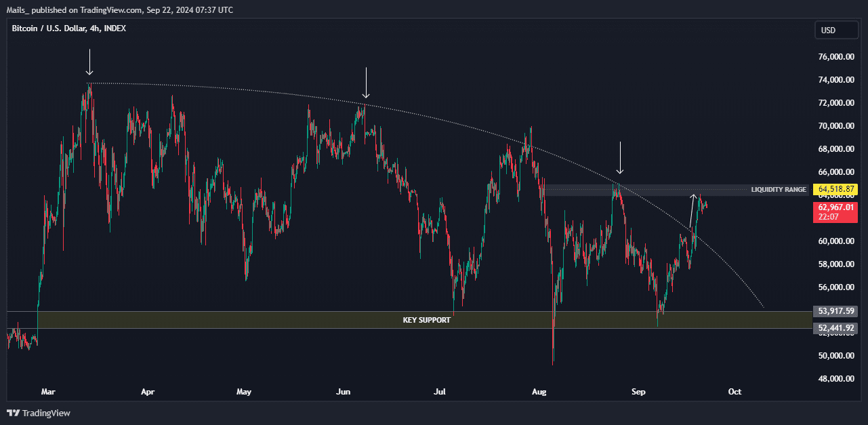Click the Bitcoin / U.S. Dollar chart title

click(68, 28)
